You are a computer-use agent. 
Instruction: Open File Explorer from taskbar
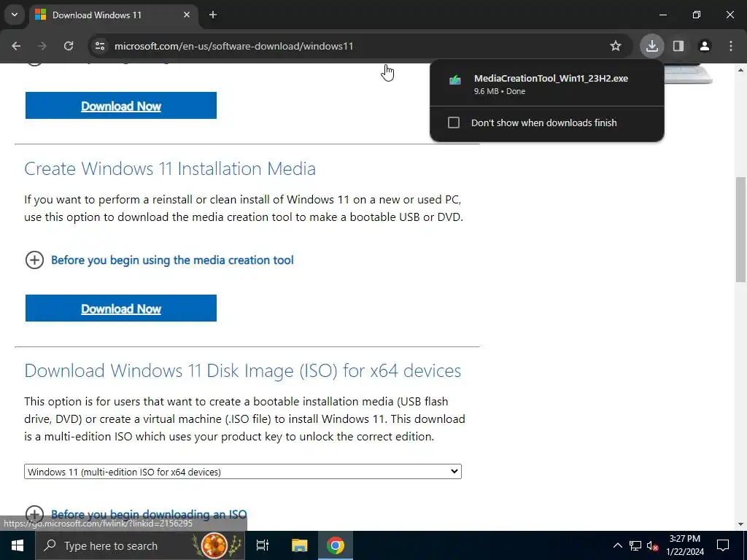(299, 545)
